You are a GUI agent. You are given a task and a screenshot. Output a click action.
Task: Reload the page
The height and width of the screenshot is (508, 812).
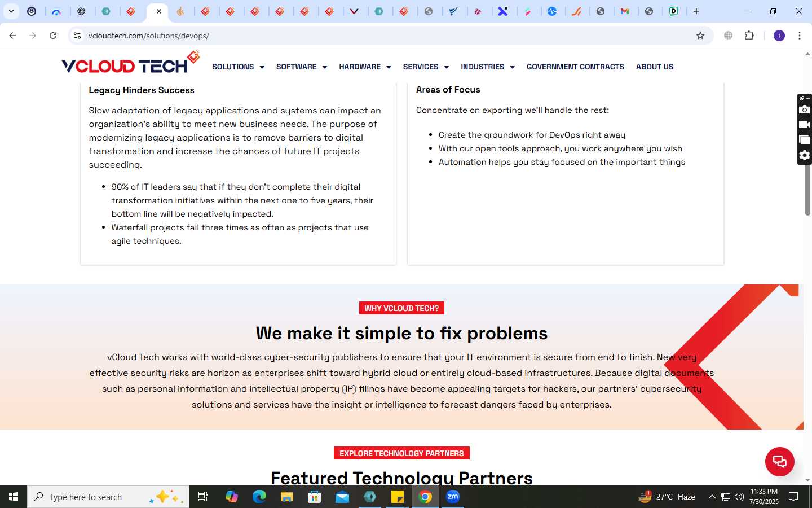(x=53, y=36)
